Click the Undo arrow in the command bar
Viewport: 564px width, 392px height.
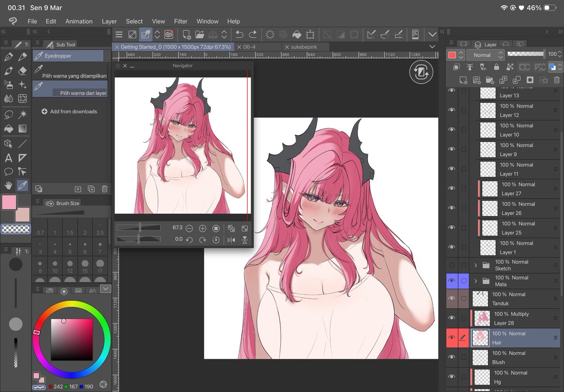point(239,34)
